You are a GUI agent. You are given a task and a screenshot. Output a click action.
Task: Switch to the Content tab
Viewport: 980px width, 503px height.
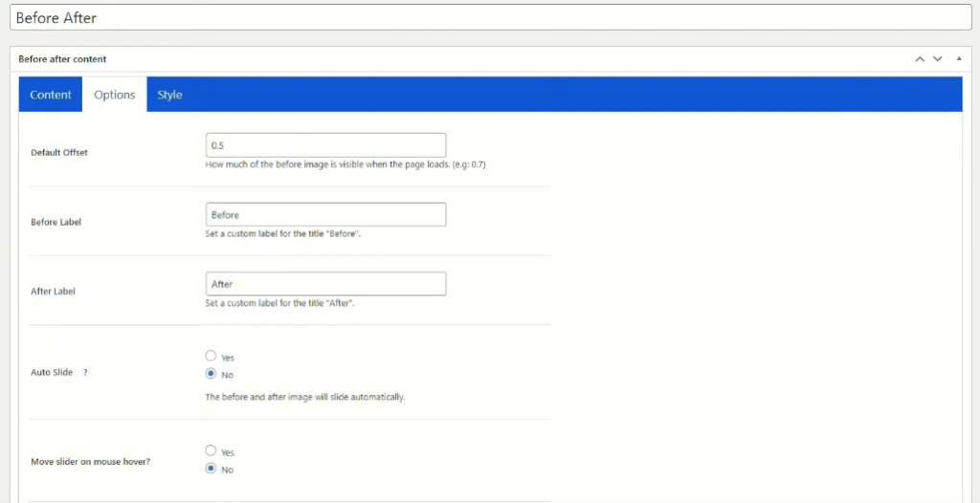point(51,95)
